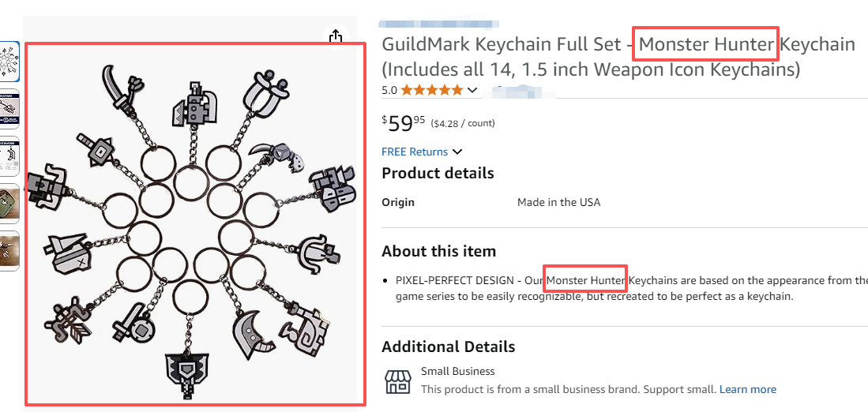Select the first selected keychain-ring thumbnail
The image size is (868, 412).
9,62
